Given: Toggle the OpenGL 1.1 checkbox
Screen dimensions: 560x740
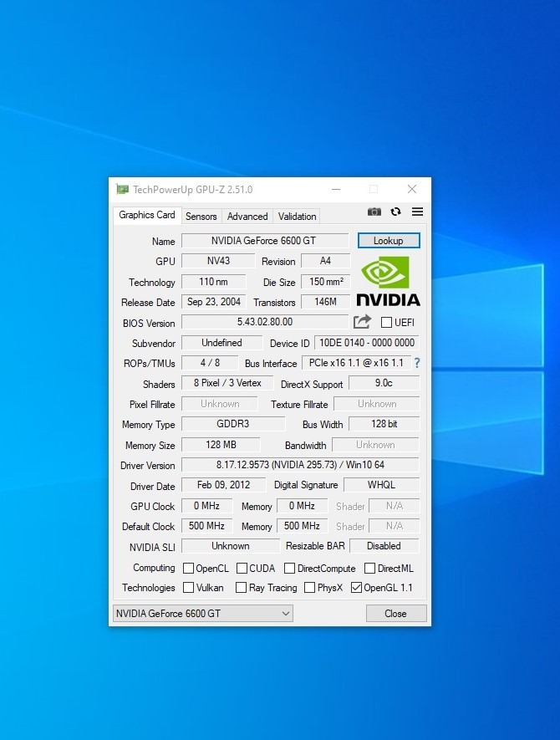Looking at the screenshot, I should pyautogui.click(x=357, y=587).
